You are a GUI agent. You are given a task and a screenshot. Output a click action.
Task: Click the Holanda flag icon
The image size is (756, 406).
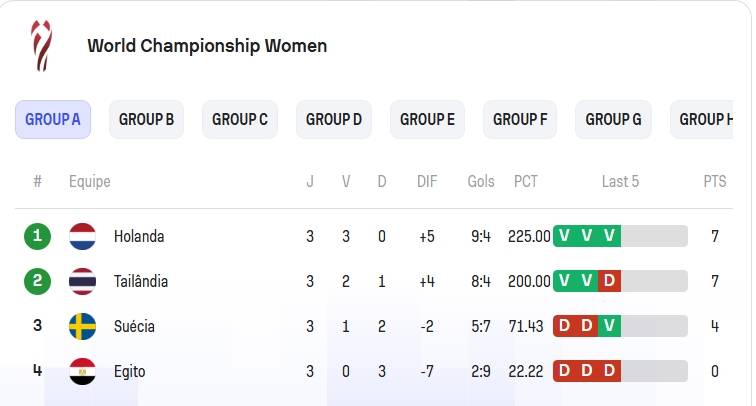[x=82, y=236]
